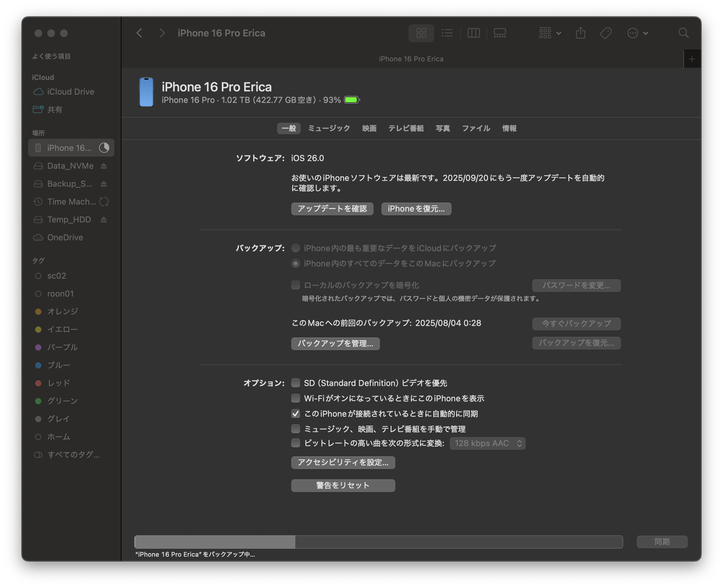Toggle Wi-Fiがオン show iPhone checkbox
This screenshot has width=723, height=588.
[x=295, y=398]
